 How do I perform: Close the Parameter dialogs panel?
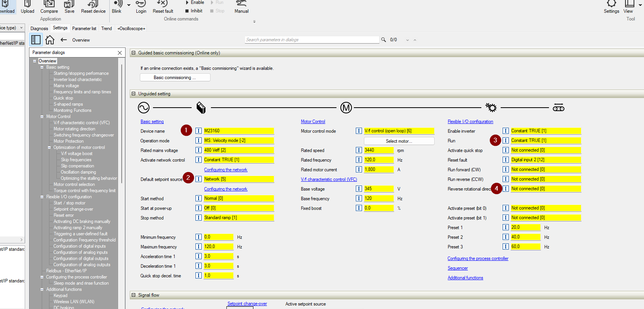(120, 53)
